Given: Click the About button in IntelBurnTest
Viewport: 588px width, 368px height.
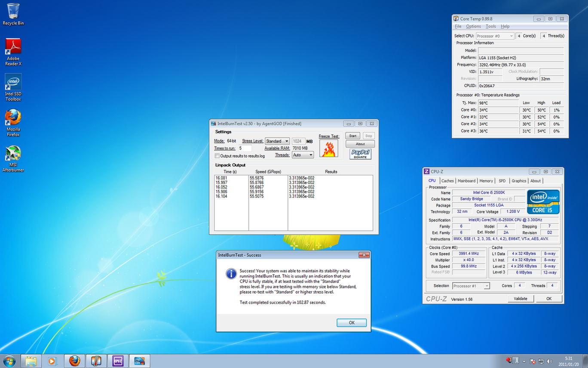Looking at the screenshot, I should [x=360, y=144].
